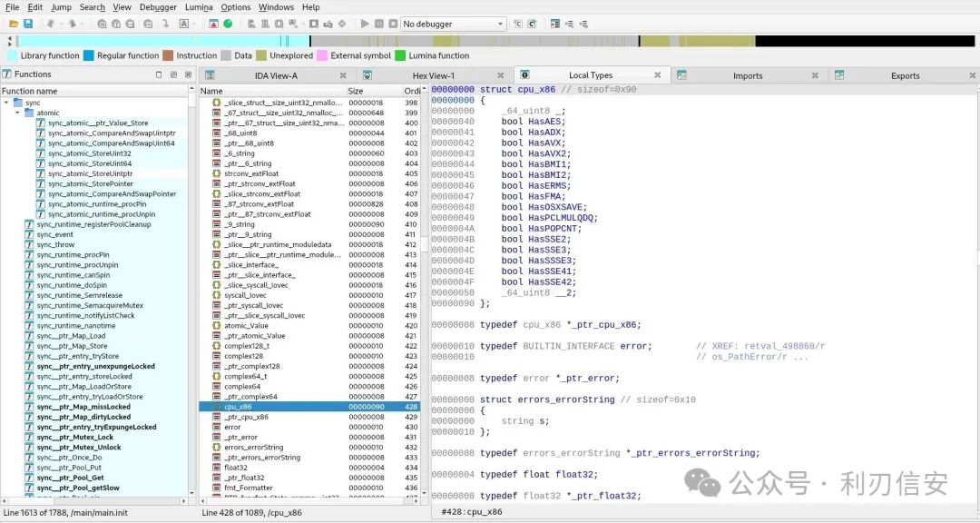
Task: Click the save database floppy icon
Action: click(28, 24)
